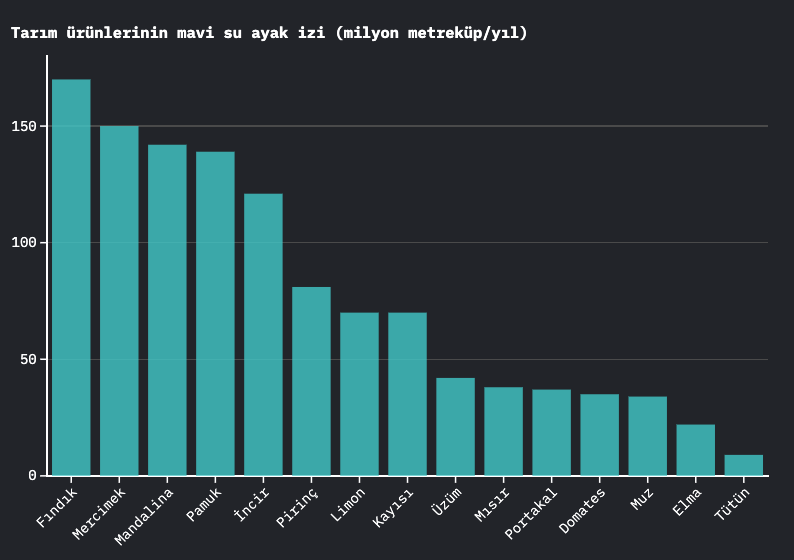Click the 150 y-axis tick label

pos(24,127)
